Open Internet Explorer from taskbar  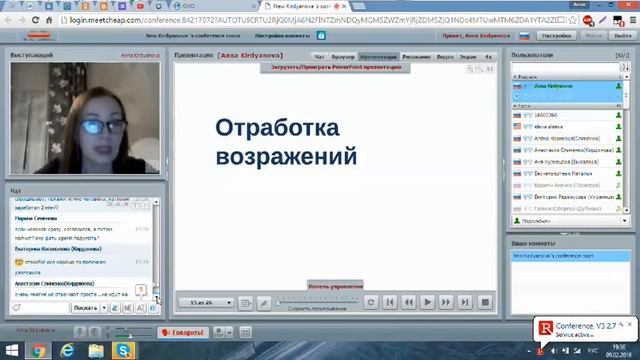[x=67, y=351]
